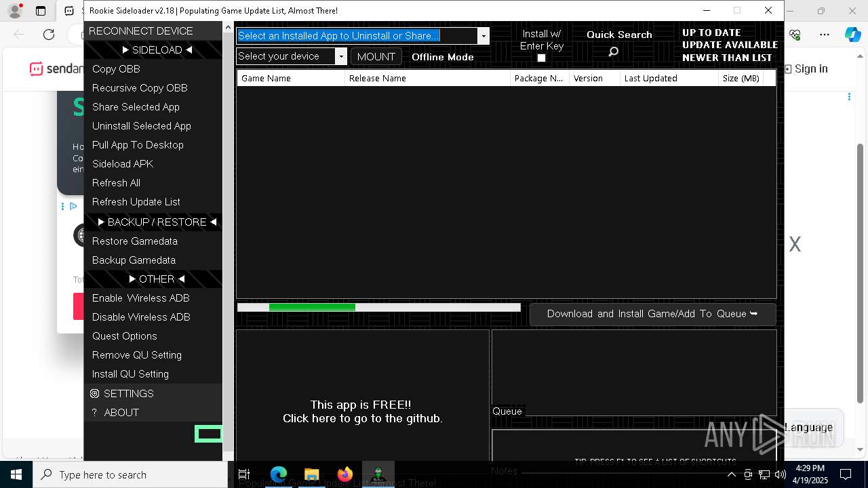
Task: Click the green outlined box in sidebar
Action: tap(208, 434)
